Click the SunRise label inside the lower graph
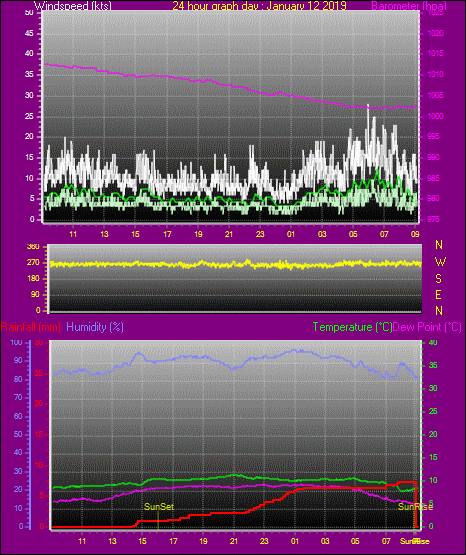This screenshot has height=555, width=466. [415, 507]
